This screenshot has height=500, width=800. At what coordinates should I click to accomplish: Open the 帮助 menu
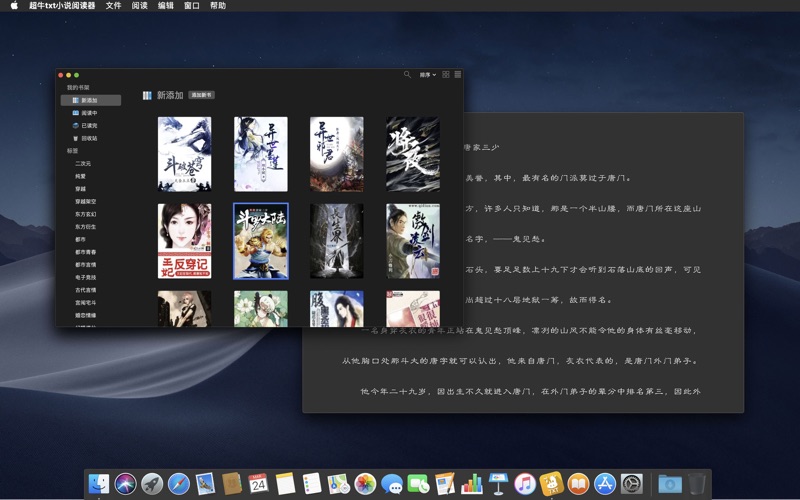(x=217, y=6)
